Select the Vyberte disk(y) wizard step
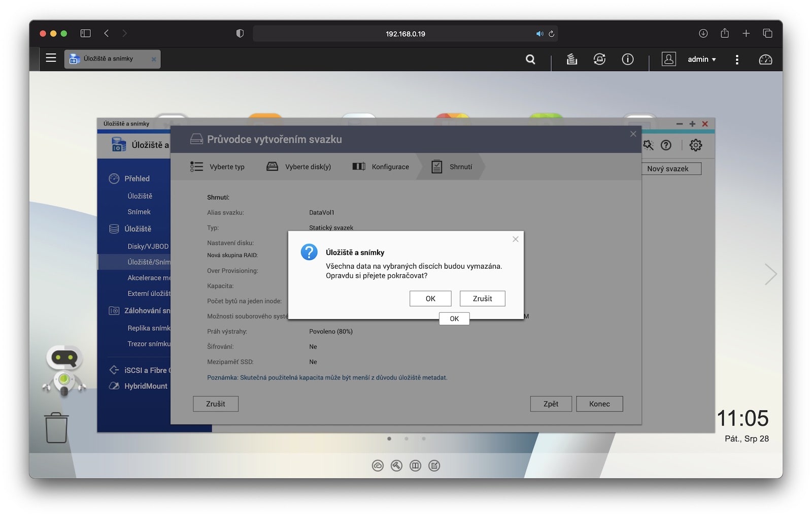 pyautogui.click(x=298, y=167)
